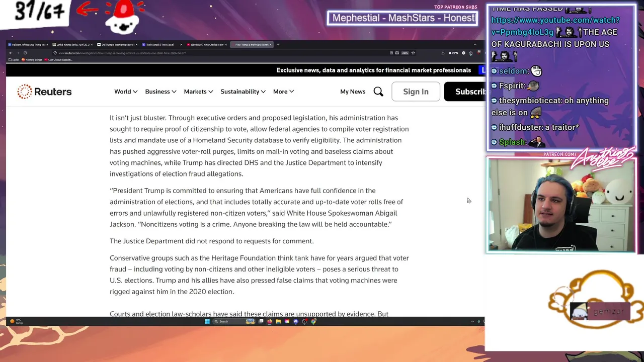Switch to 'Truth Details | Truth Social' tab
The image size is (644, 362).
162,45
